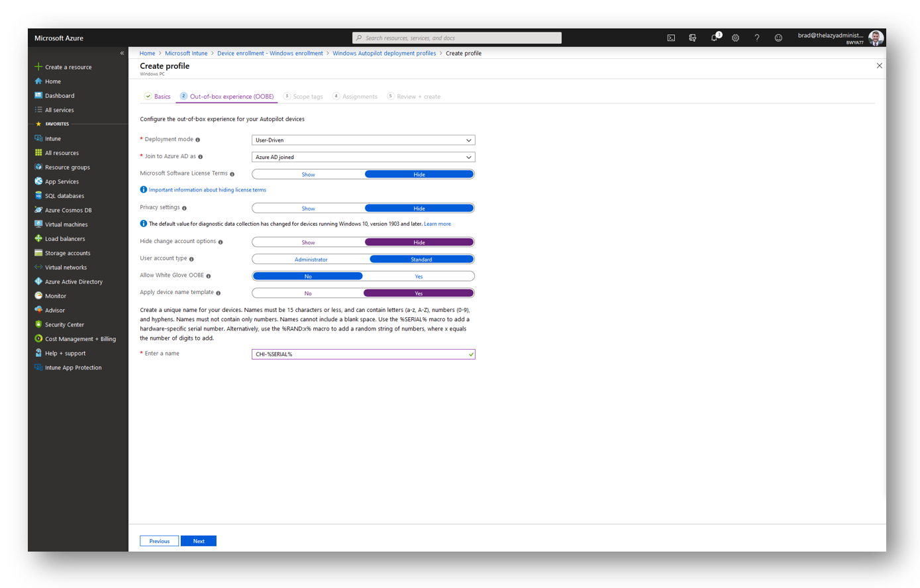Click the Home sidebar icon
This screenshot has width=920, height=588.
click(x=38, y=81)
